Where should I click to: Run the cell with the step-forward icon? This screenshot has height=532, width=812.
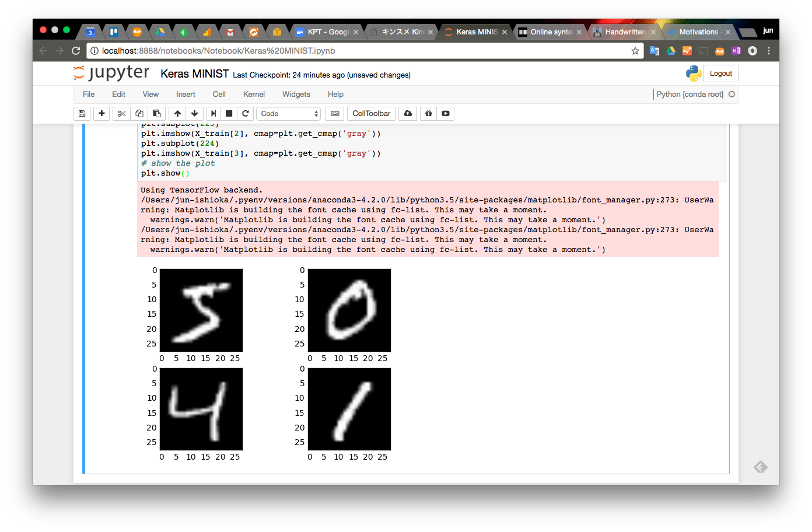click(x=213, y=114)
